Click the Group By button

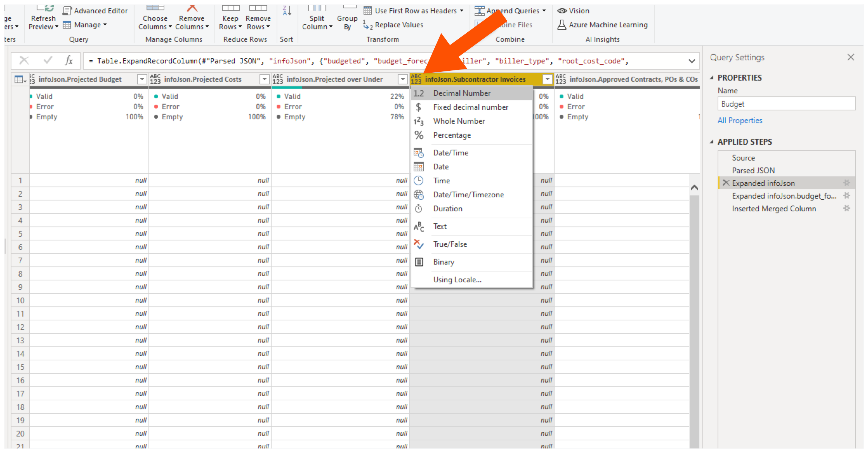pos(347,18)
